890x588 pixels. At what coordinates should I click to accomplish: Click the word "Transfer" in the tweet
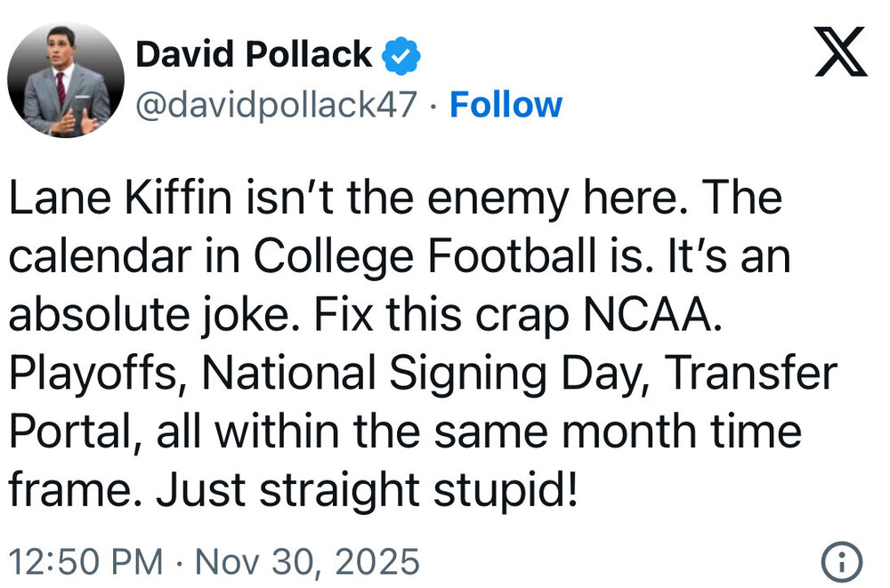pos(751,375)
